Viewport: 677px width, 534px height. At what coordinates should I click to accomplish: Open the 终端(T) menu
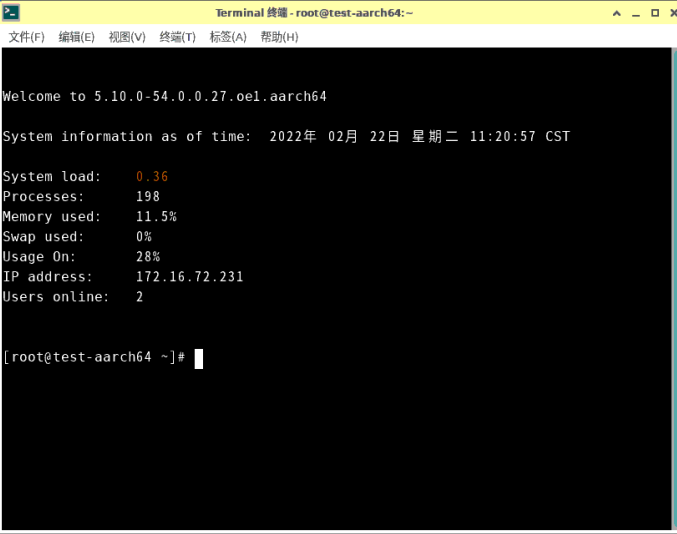point(178,37)
